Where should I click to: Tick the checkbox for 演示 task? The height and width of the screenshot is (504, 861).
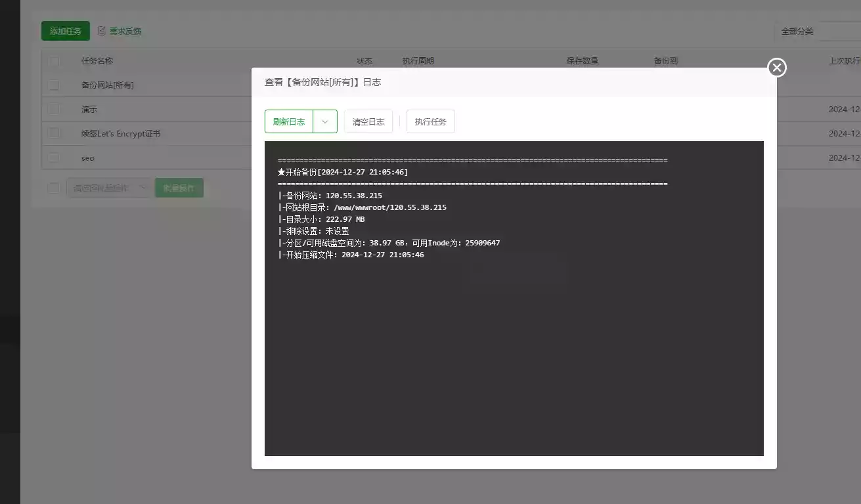pyautogui.click(x=54, y=110)
